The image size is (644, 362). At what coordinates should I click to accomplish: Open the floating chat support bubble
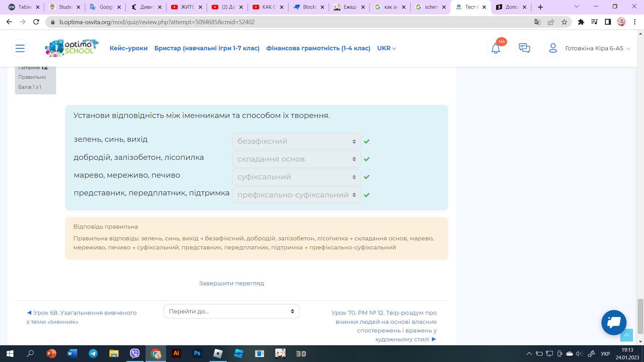coord(613,322)
